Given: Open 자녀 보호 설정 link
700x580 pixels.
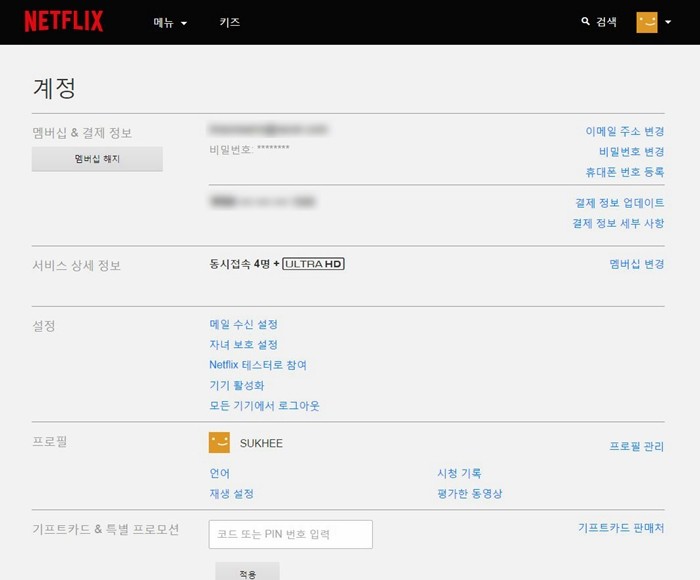Looking at the screenshot, I should 243,345.
